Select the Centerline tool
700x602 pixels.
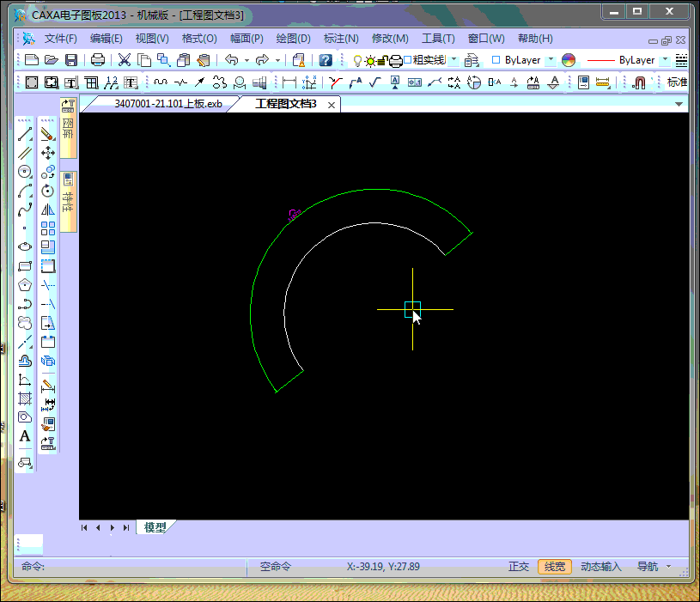coord(25,342)
